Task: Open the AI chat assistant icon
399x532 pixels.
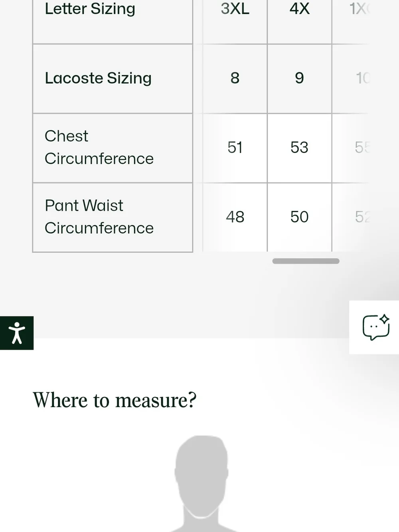Action: pyautogui.click(x=375, y=327)
